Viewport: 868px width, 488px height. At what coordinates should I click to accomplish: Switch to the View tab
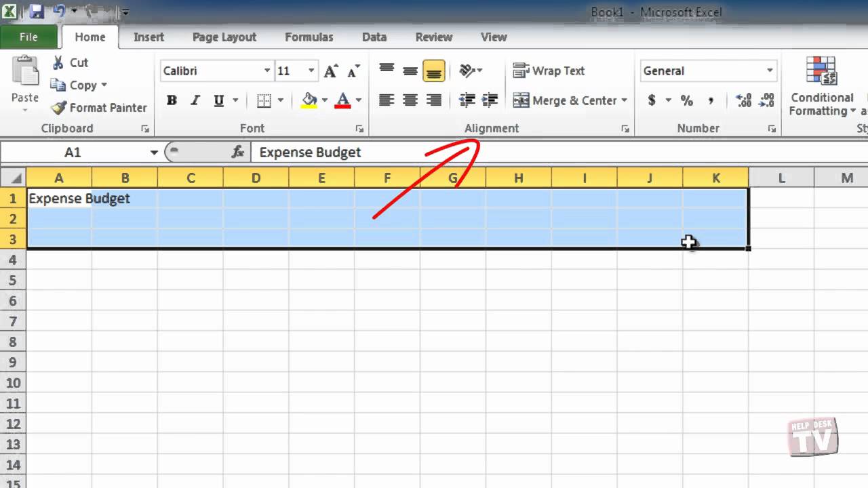tap(493, 37)
